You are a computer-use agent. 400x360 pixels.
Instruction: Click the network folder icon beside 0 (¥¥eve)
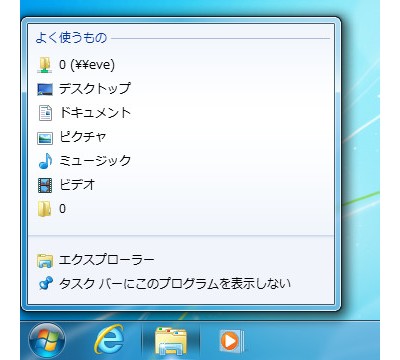[45, 65]
